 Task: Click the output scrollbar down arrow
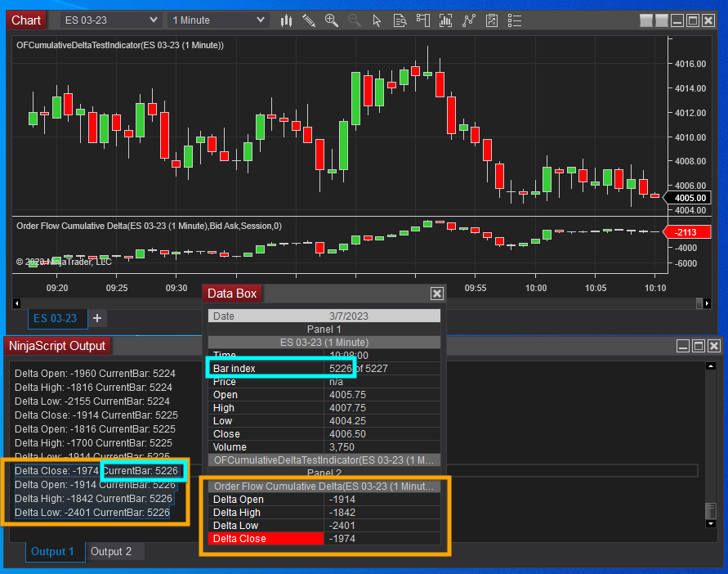[x=710, y=524]
